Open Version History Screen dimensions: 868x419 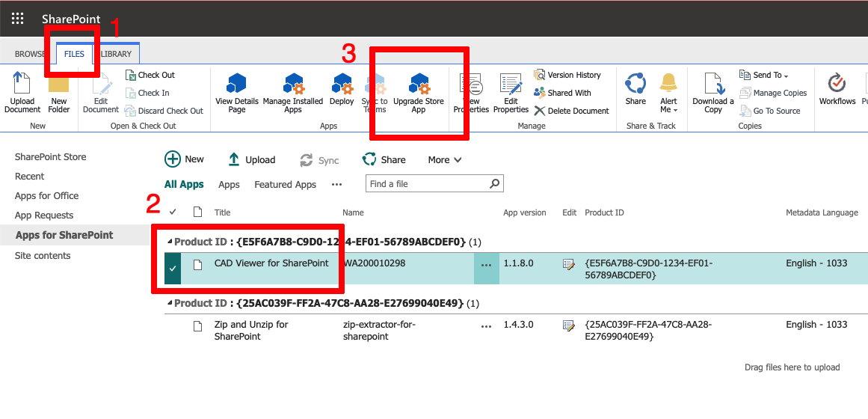(x=567, y=75)
